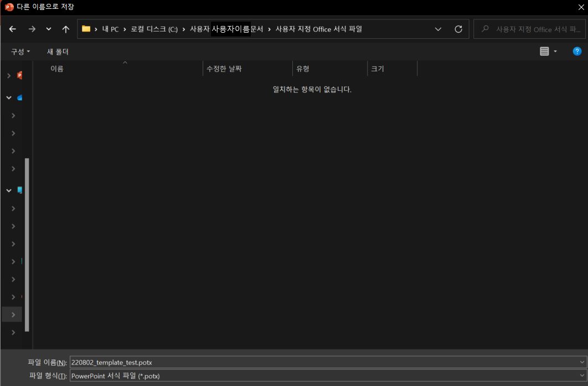Sort by the 유형 column header
This screenshot has height=386, width=588.
tap(330, 69)
